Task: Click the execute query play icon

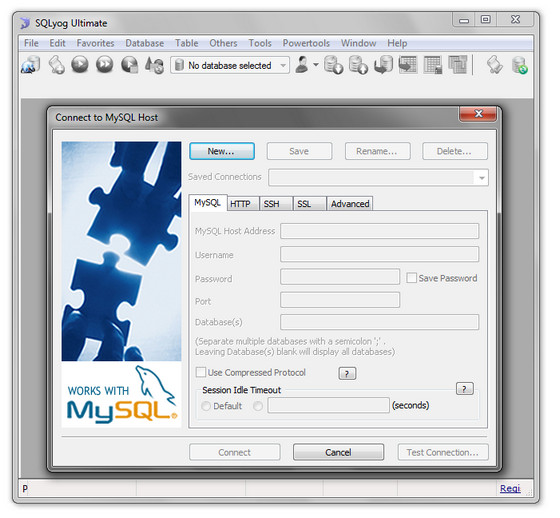Action: click(x=80, y=65)
